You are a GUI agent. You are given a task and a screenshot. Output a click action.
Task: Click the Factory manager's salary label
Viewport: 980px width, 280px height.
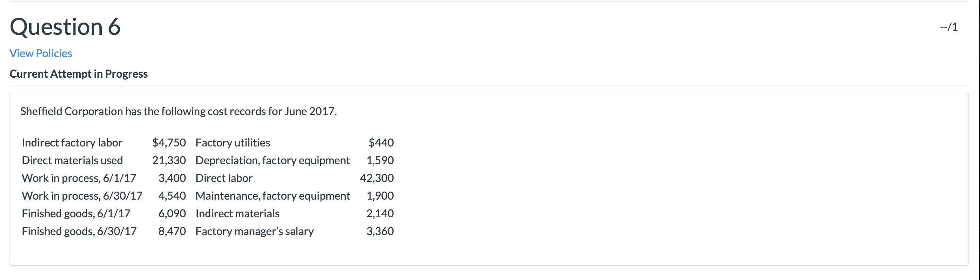(x=255, y=231)
